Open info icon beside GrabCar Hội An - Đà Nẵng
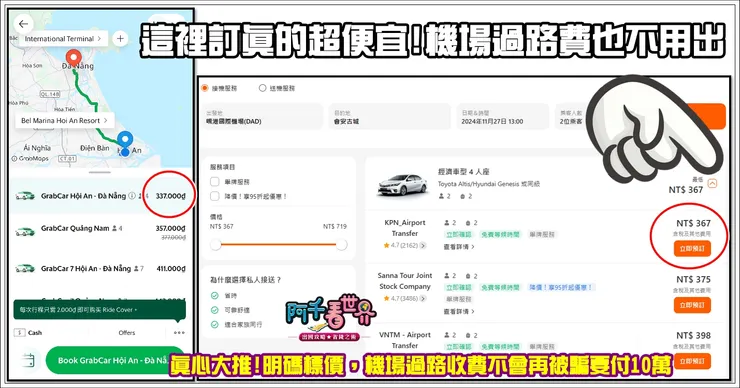 point(132,195)
